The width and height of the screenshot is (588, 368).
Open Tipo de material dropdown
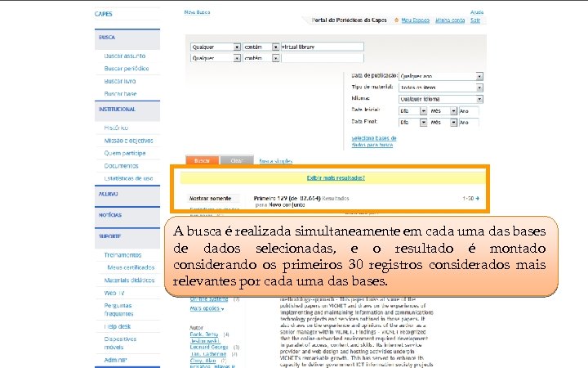click(x=441, y=88)
